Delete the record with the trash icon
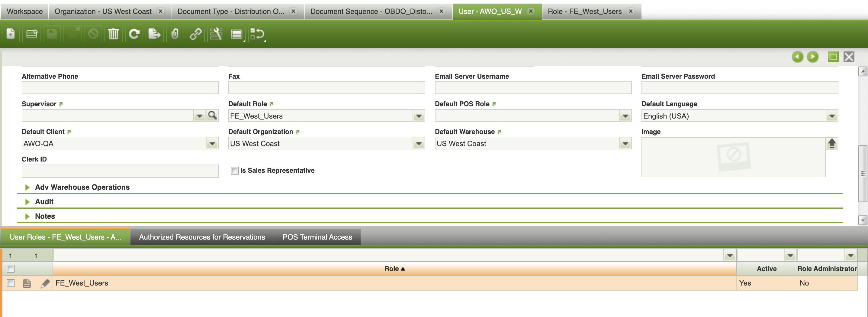This screenshot has height=317, width=868. tap(114, 34)
